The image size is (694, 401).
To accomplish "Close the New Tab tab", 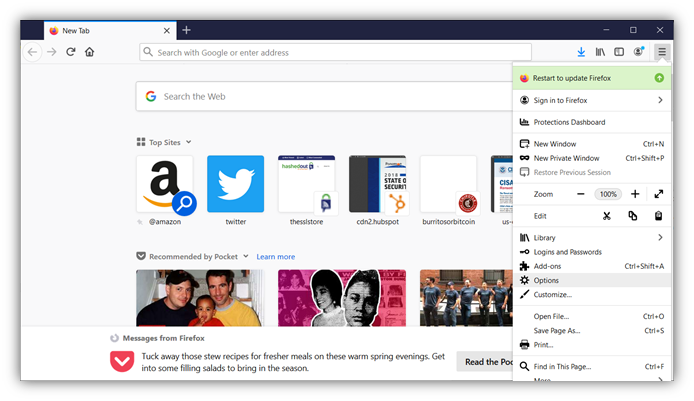I will [166, 31].
